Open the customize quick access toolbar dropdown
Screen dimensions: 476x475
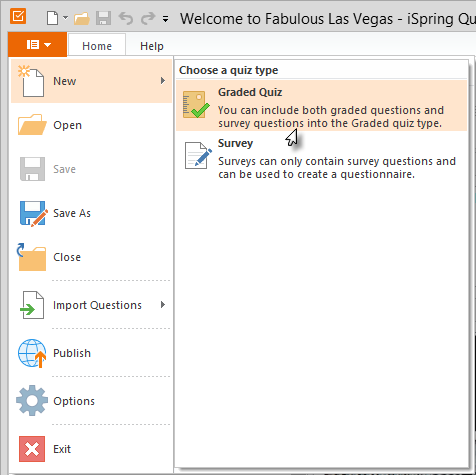coord(165,19)
